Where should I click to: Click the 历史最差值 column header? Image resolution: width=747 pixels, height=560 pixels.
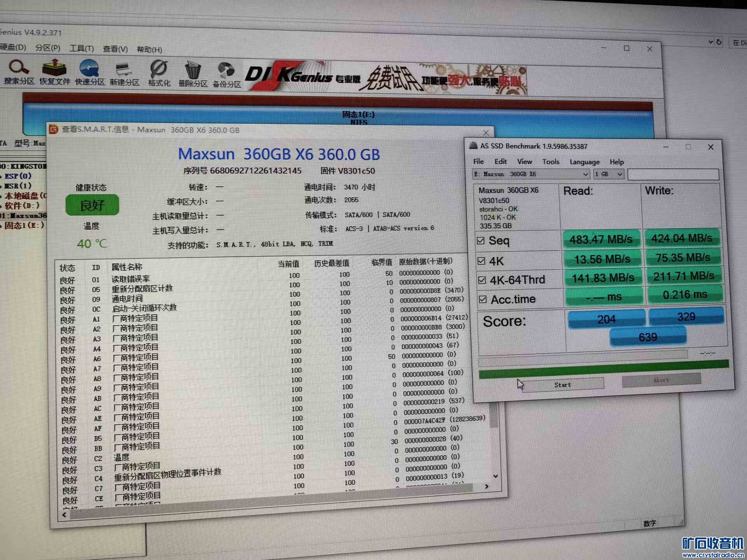coord(331,263)
